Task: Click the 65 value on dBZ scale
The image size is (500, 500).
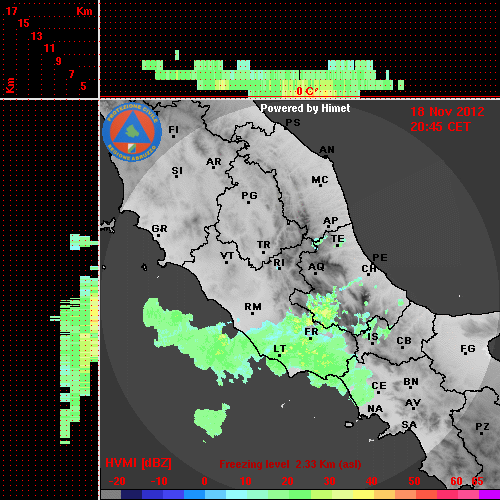Action: pos(477,481)
